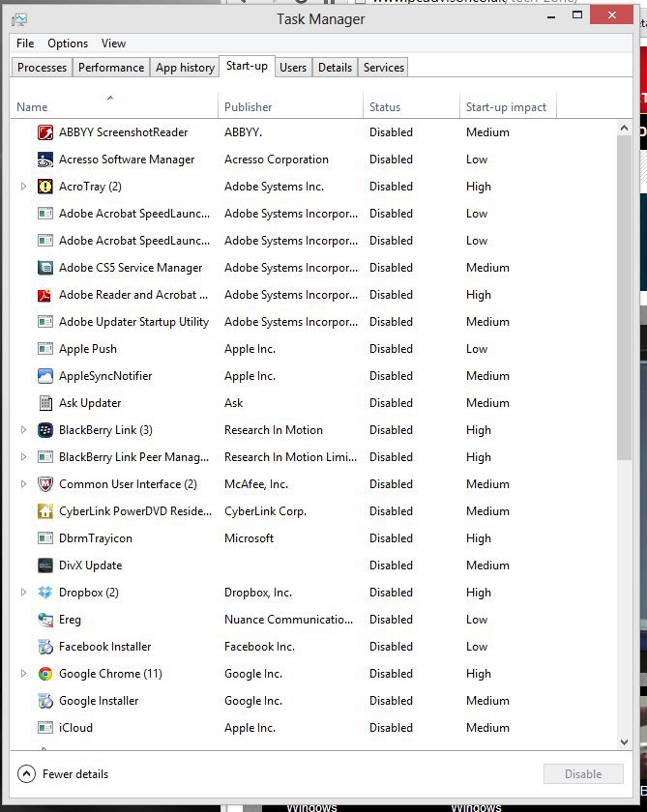Click the Dropbox box icon
Screen dimensions: 647x812
coord(45,593)
